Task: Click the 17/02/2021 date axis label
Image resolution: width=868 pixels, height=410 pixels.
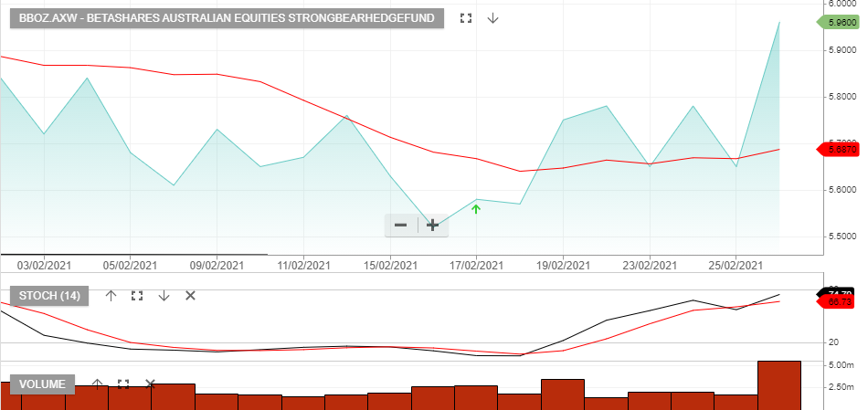Action: (x=476, y=266)
